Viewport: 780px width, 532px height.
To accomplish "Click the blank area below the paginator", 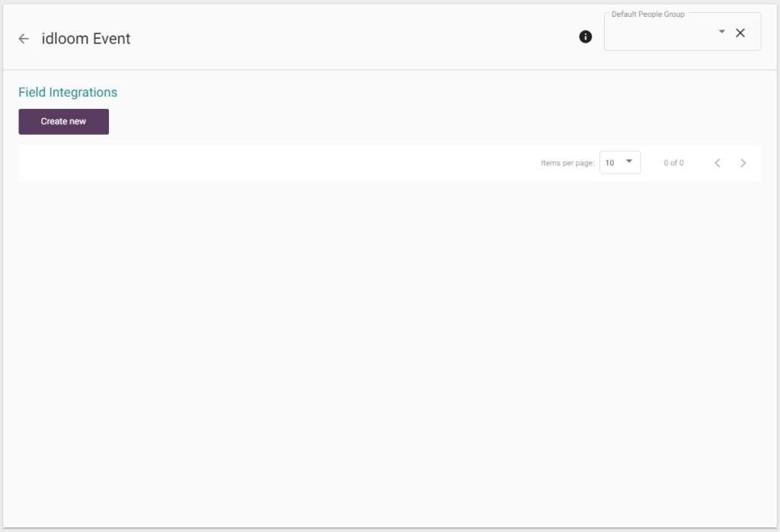I will click(381, 342).
